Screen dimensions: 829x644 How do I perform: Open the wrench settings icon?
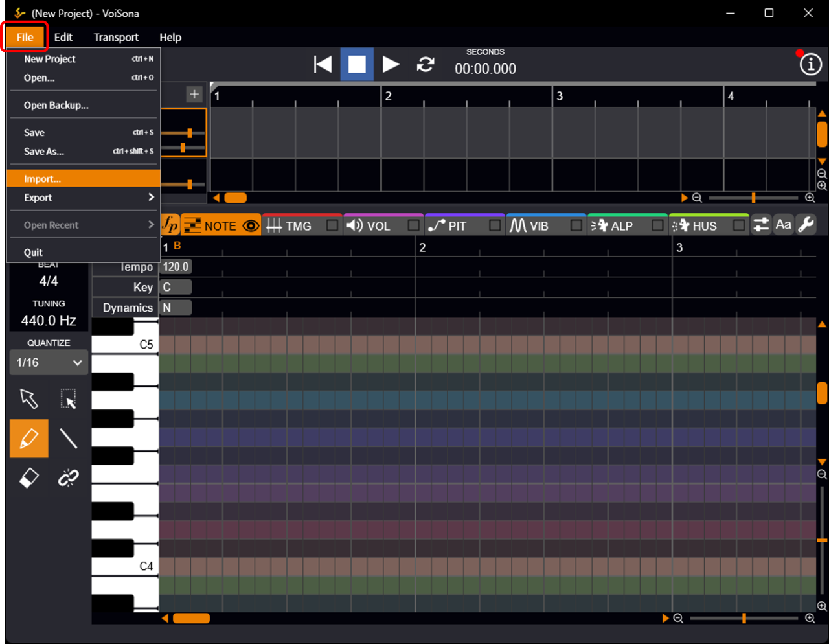point(806,225)
